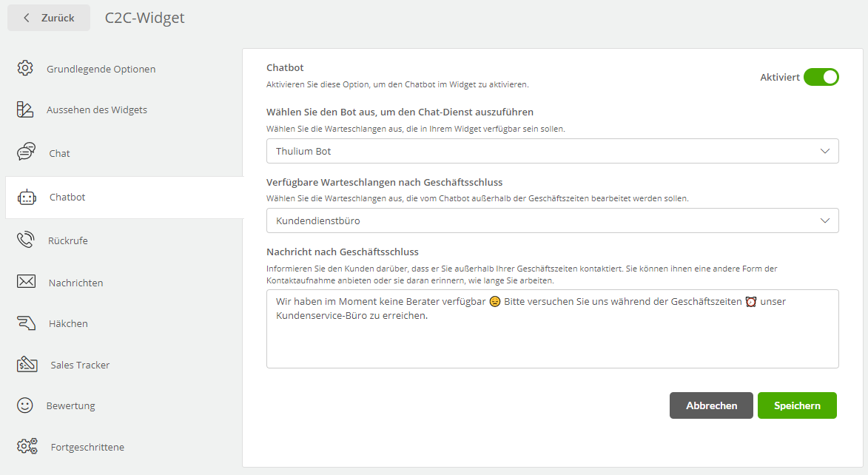The image size is (868, 475).
Task: Open the Sales Tracker icon
Action: [27, 364]
